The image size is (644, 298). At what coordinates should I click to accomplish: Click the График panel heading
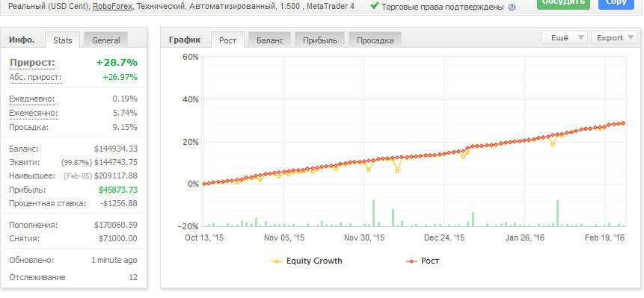pos(185,40)
